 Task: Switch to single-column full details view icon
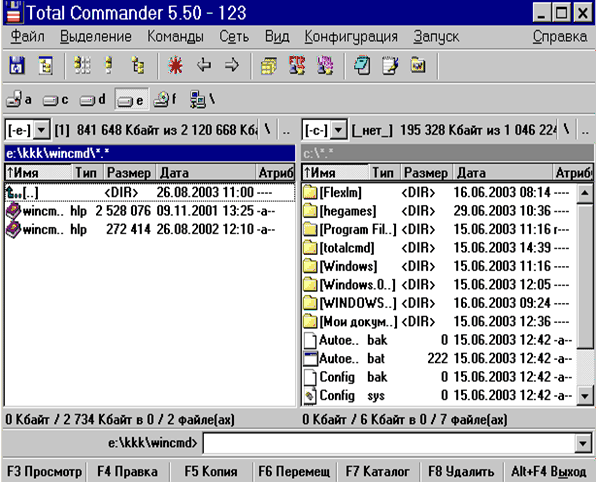point(109,66)
